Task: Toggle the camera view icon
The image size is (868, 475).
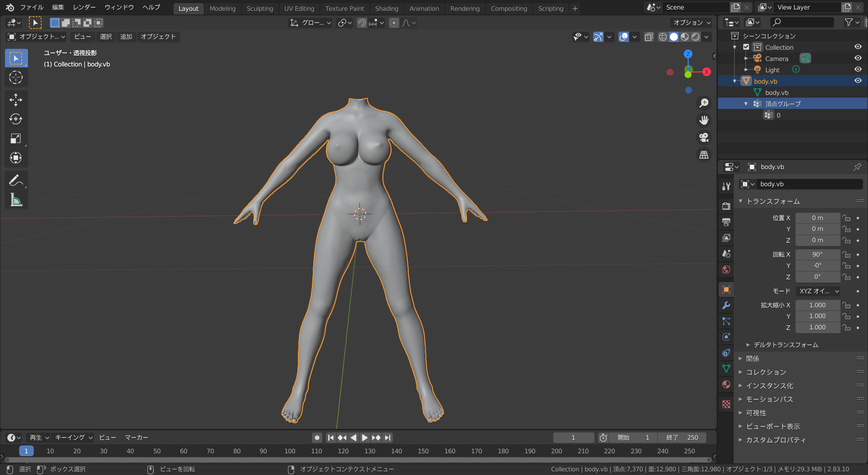Action: pos(704,137)
